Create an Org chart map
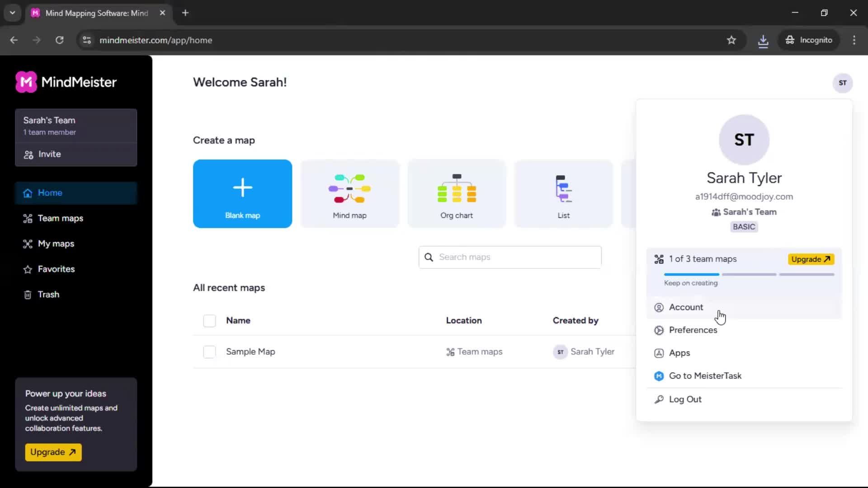Viewport: 868px width, 488px height. 456,194
